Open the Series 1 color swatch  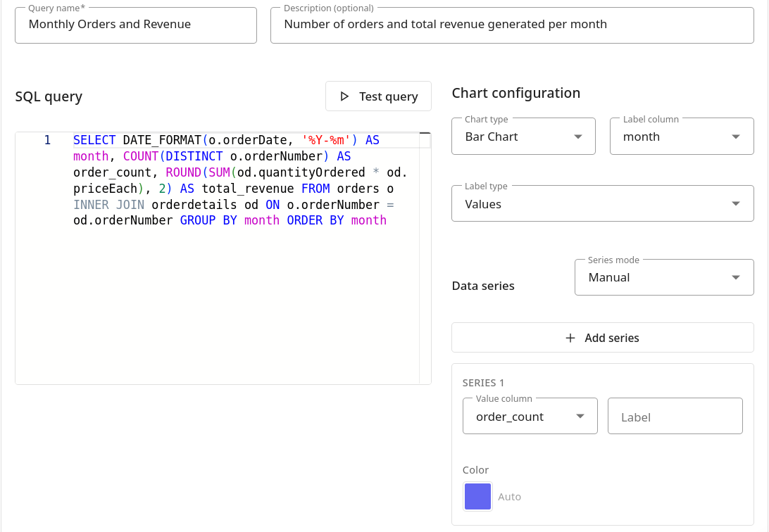(x=477, y=496)
